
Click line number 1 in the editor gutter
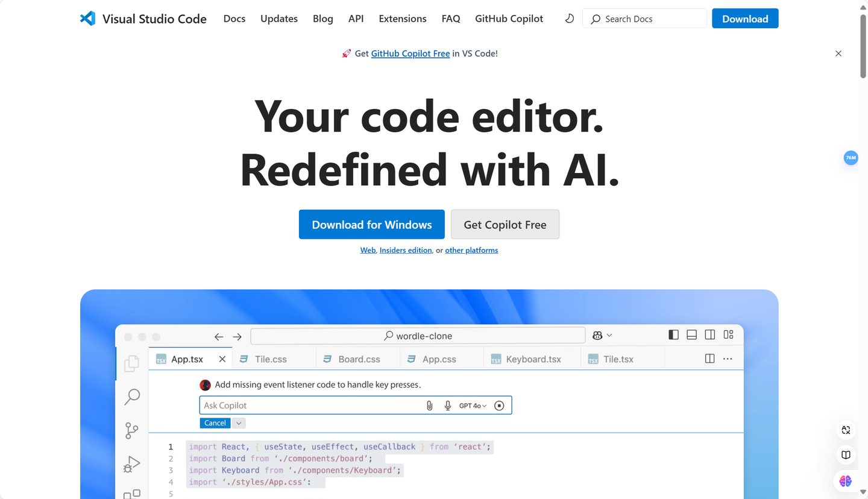pyautogui.click(x=171, y=447)
